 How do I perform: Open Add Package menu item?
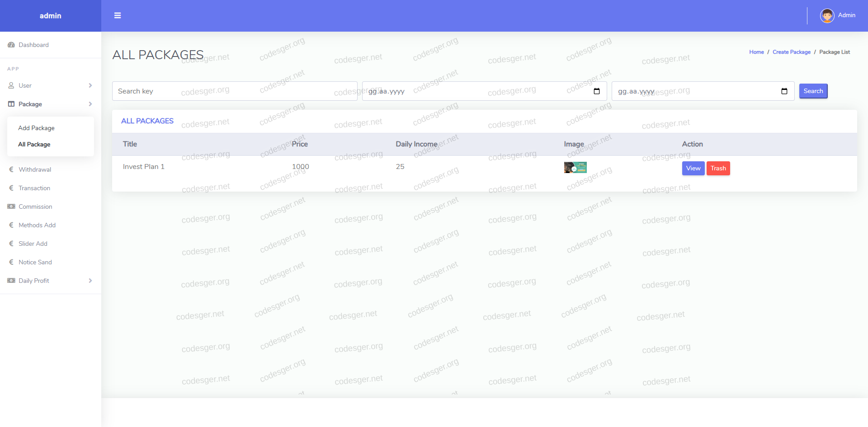pos(36,128)
